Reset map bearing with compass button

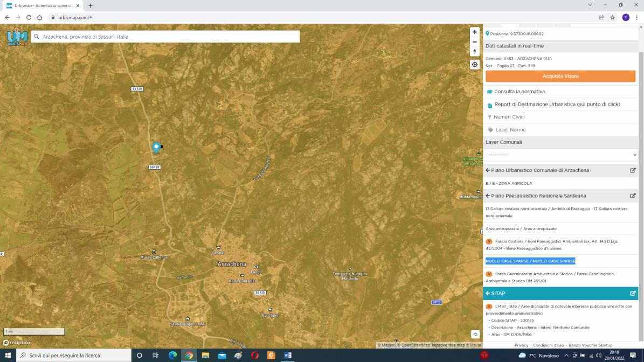click(475, 52)
